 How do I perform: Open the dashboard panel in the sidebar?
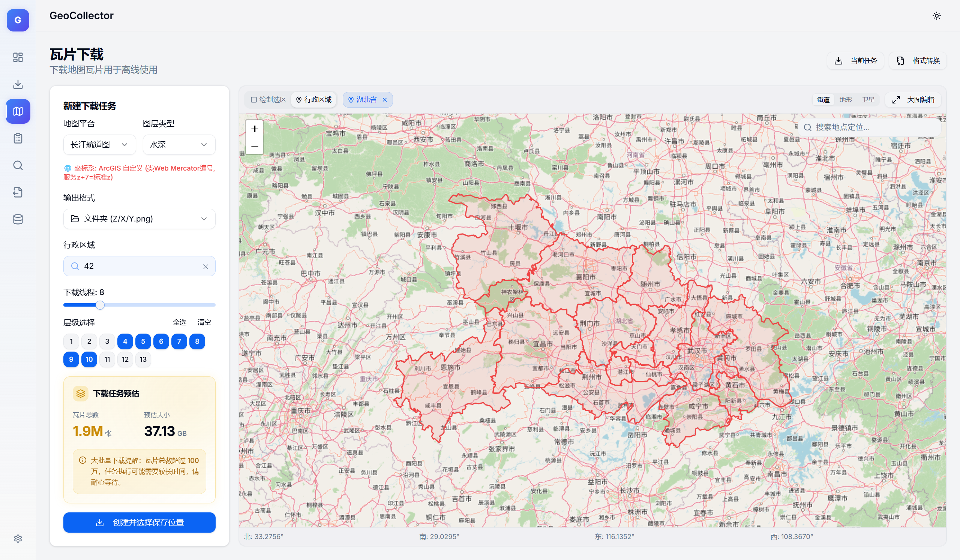pos(18,57)
